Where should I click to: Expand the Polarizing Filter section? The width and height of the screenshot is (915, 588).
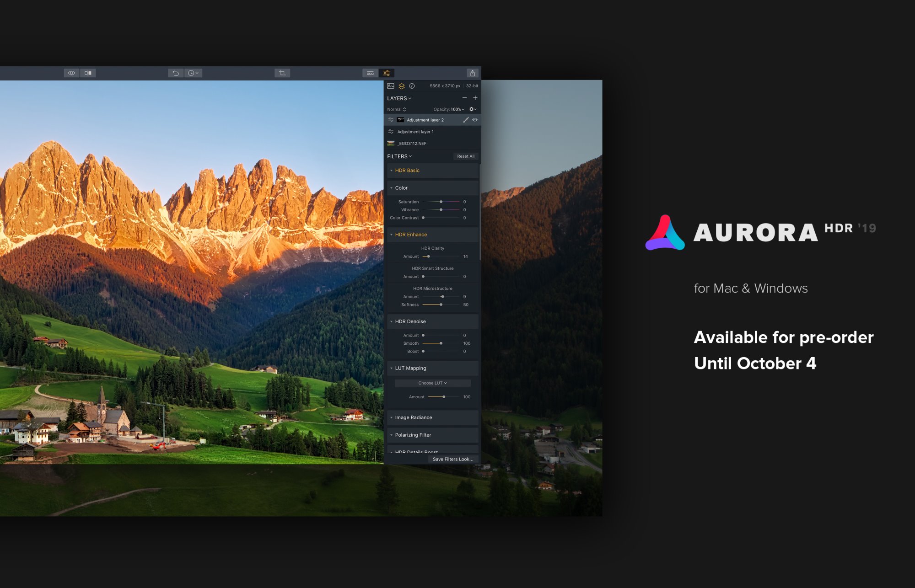click(433, 435)
